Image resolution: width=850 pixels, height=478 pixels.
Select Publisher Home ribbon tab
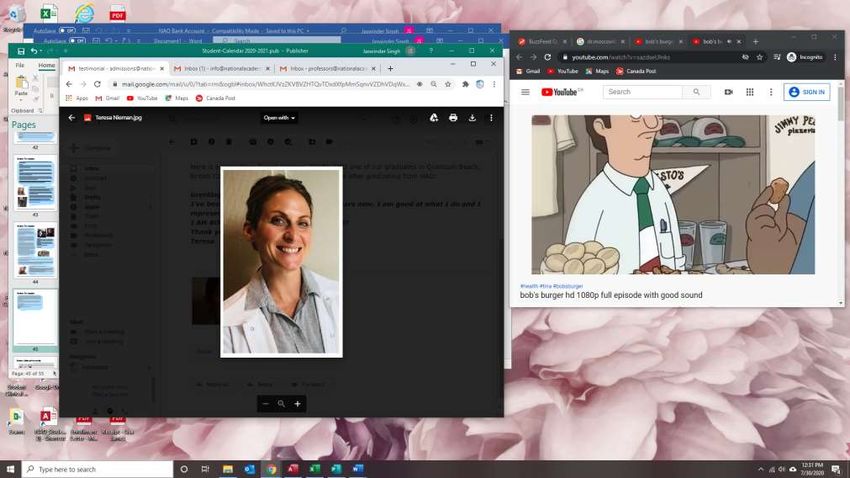[x=47, y=65]
